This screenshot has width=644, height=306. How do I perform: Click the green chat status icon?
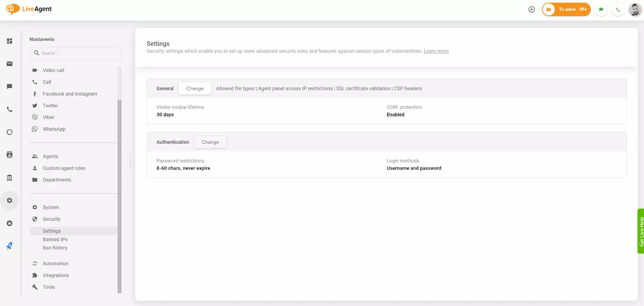[601, 9]
